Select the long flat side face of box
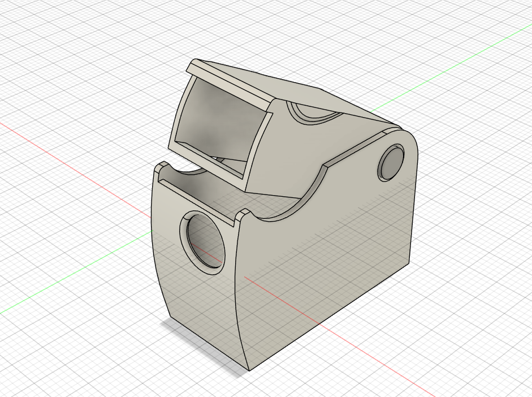 coord(326,271)
